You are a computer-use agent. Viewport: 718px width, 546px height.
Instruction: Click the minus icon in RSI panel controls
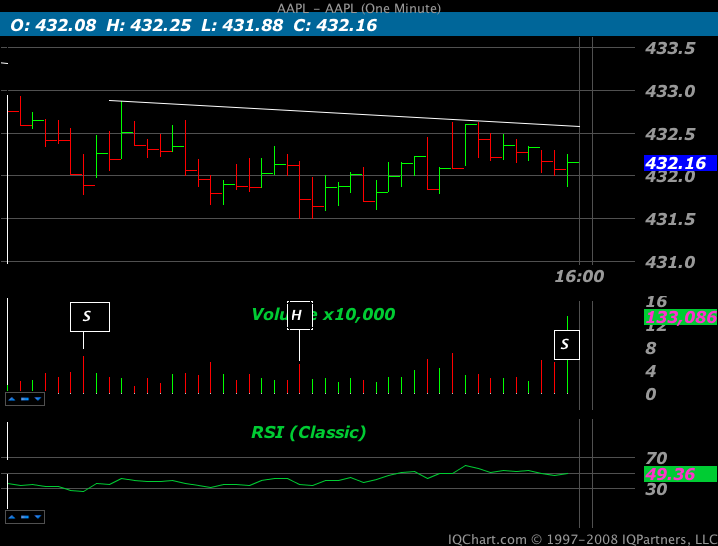click(25, 517)
